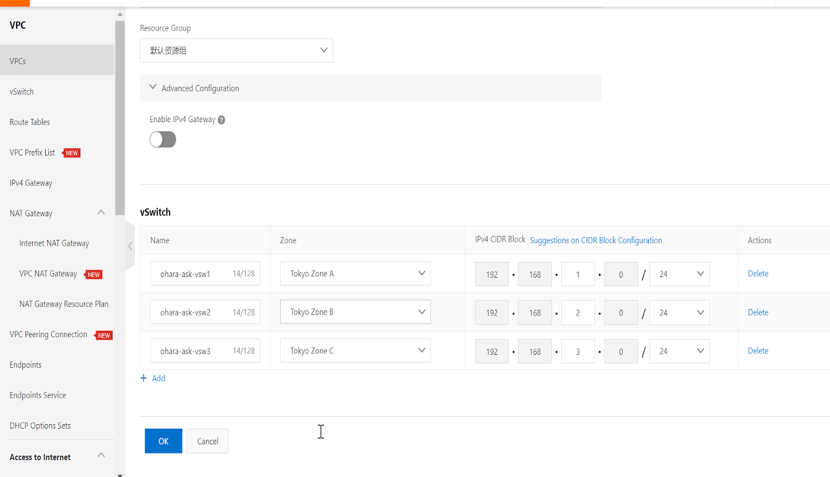Go to Route Tables in the sidebar
830x477 pixels.
30,122
